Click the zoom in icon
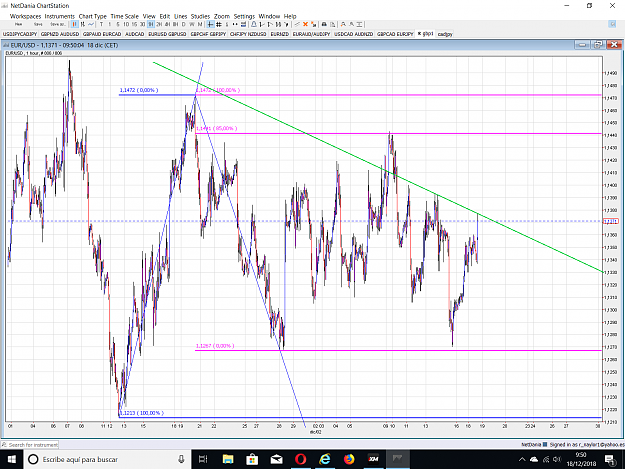Screen dimensions: 625x469 click(343, 24)
